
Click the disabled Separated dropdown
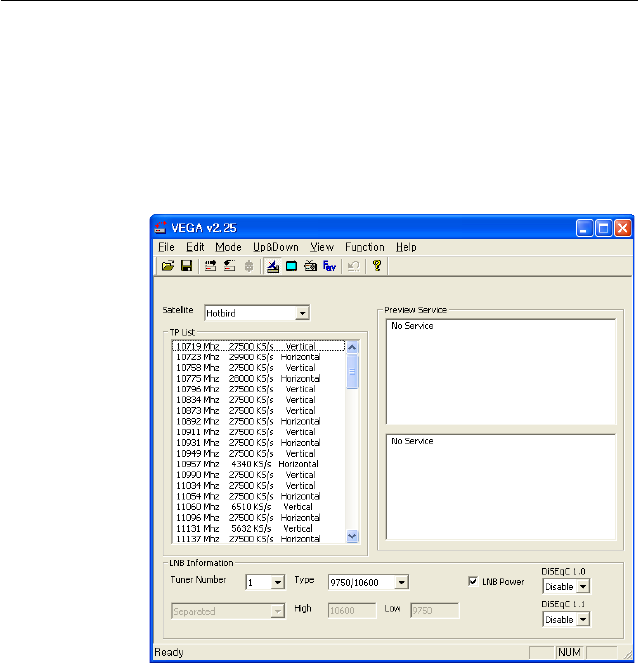(228, 611)
